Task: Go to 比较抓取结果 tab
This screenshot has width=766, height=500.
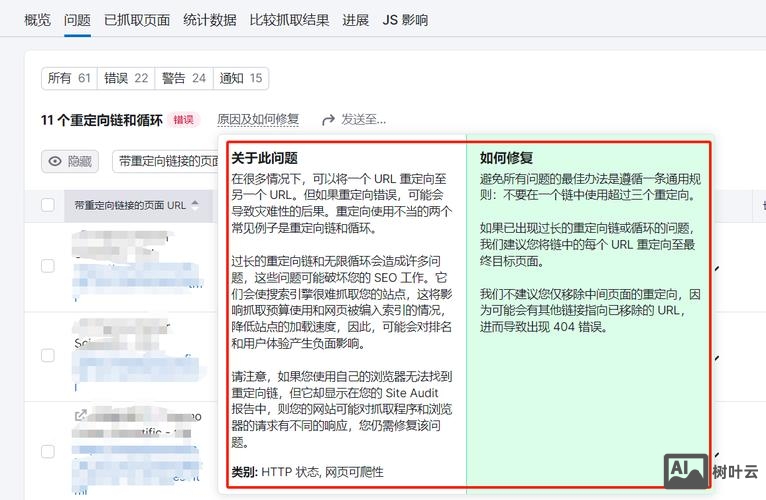Action: point(289,20)
